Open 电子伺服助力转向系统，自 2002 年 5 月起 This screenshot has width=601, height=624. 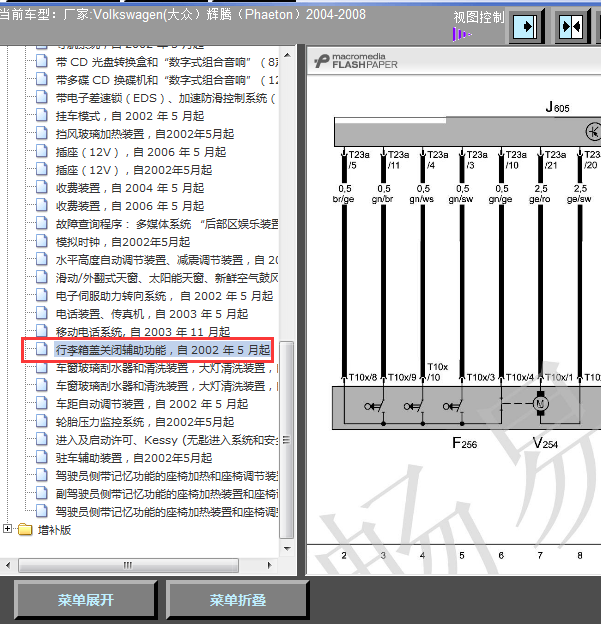164,296
